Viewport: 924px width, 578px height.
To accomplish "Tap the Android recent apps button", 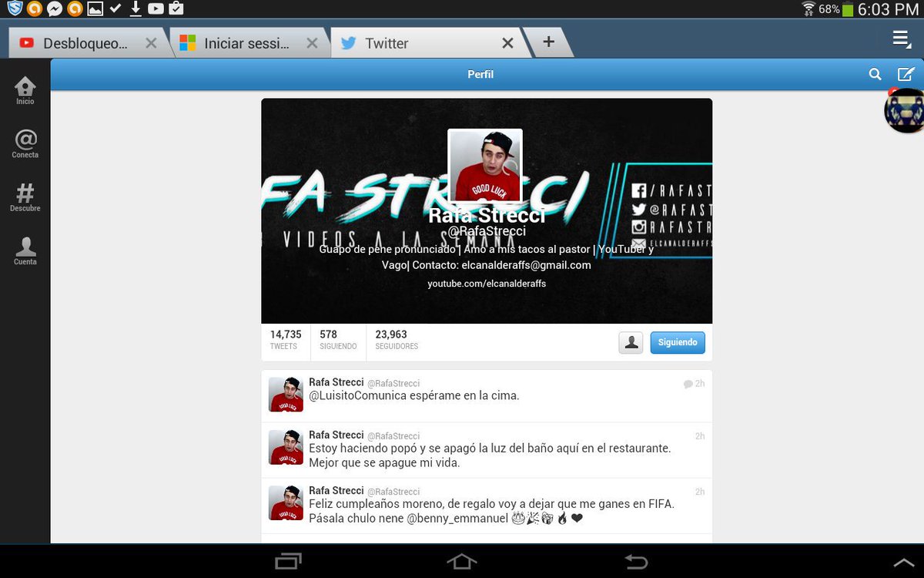I will tap(289, 561).
